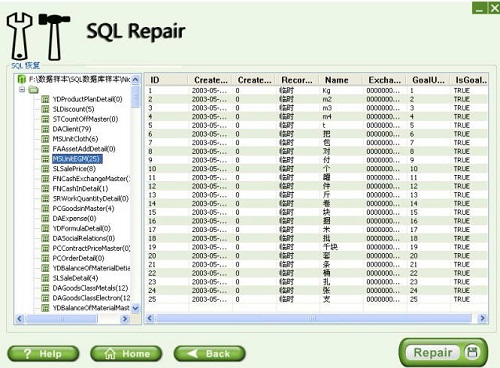Select the SLSalePrice(8) table
The width and height of the screenshot is (500, 368).
pyautogui.click(x=74, y=169)
